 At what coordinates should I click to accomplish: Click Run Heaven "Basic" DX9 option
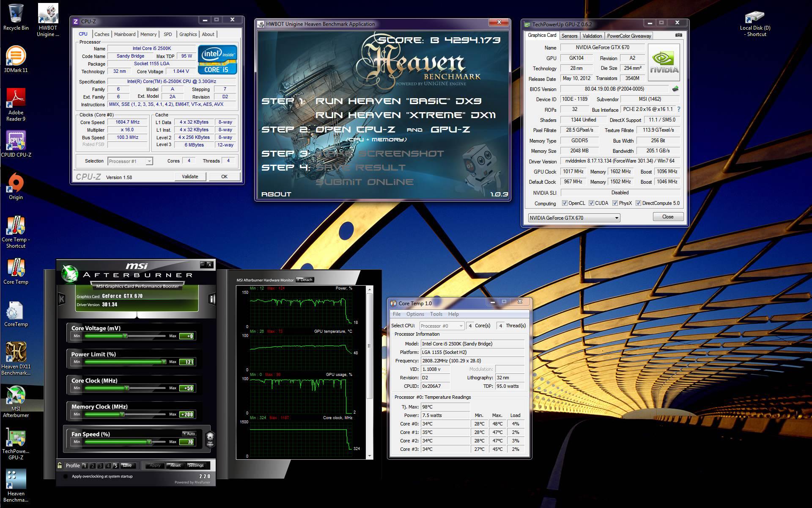point(398,101)
